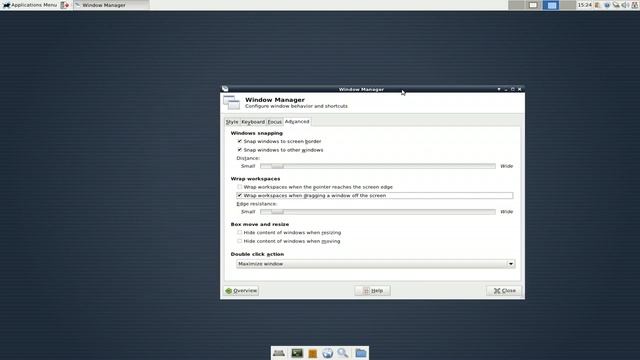Viewport: 640px width, 360px height.
Task: Open the Applications Menu
Action: [30, 5]
